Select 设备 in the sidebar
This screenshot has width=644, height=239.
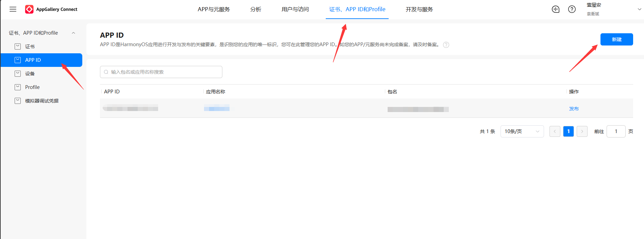[x=41, y=74]
